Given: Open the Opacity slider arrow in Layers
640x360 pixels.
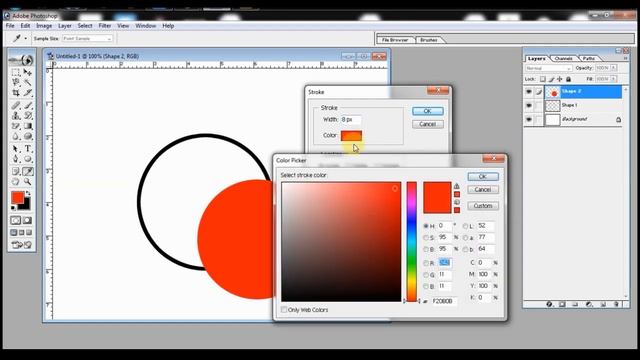Looking at the screenshot, I should [x=613, y=68].
